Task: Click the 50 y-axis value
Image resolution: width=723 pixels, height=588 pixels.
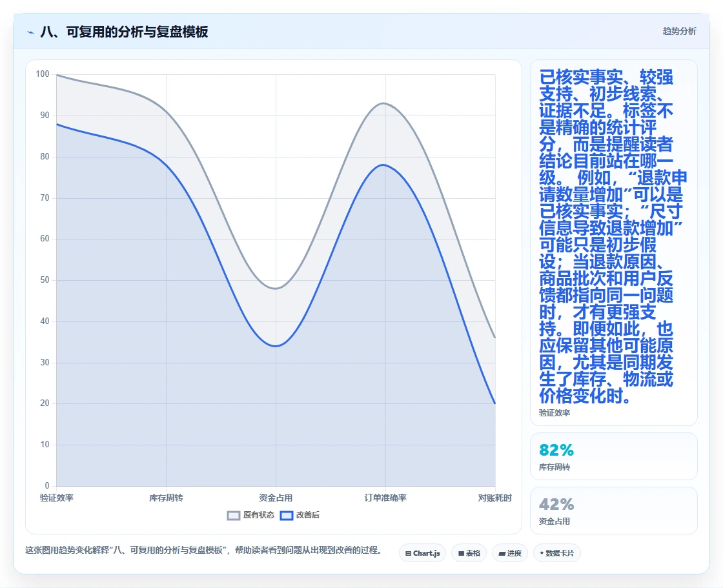Action: (45, 280)
